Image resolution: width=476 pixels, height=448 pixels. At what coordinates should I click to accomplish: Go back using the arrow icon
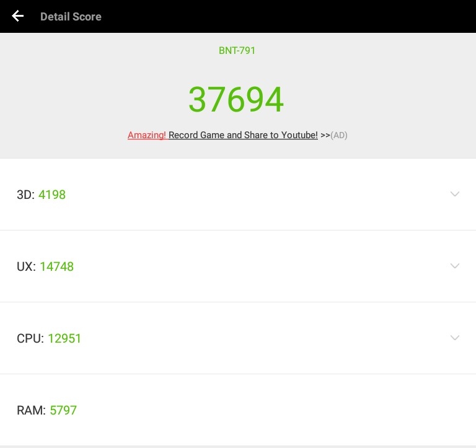pyautogui.click(x=17, y=16)
